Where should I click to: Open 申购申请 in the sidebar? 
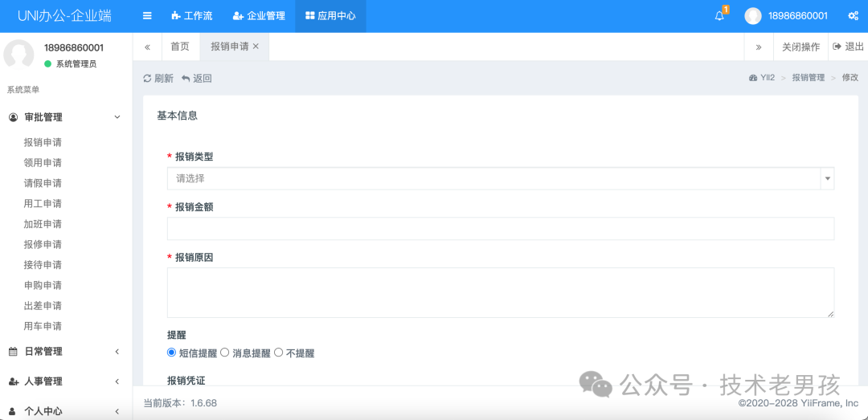click(43, 285)
